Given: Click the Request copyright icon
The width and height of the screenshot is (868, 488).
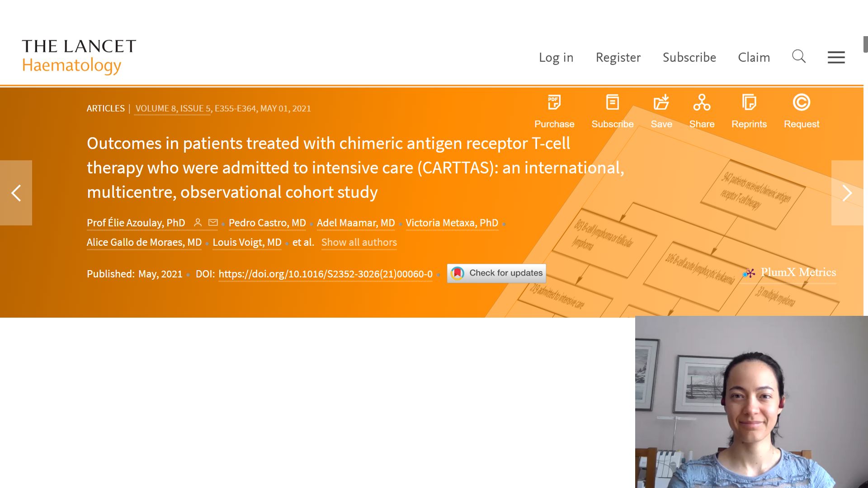Looking at the screenshot, I should [x=801, y=103].
